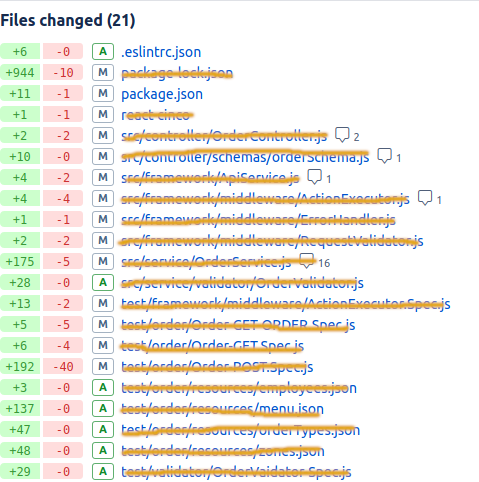The width and height of the screenshot is (479, 482).
Task: Click the 'M' badge beside ApiService.js
Action: [103, 178]
